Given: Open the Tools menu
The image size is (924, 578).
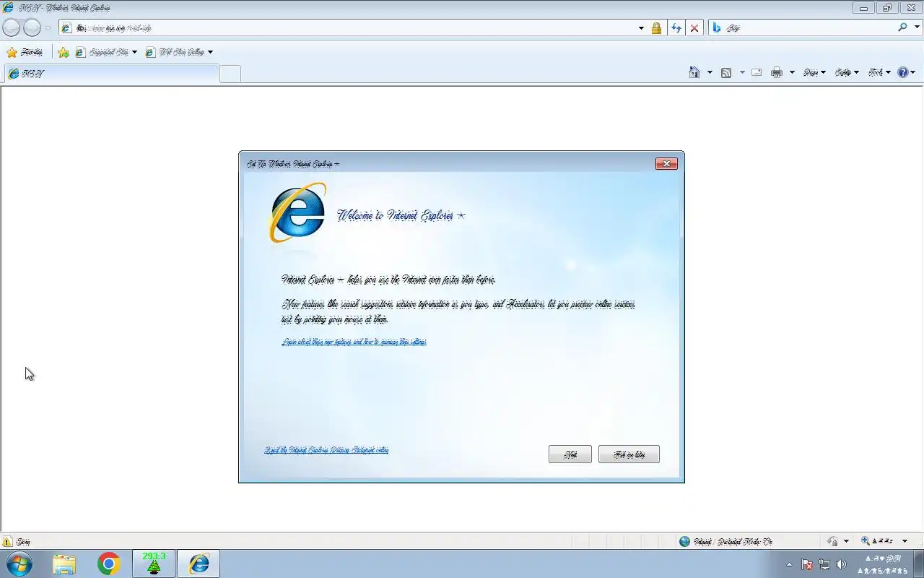Looking at the screenshot, I should 879,72.
